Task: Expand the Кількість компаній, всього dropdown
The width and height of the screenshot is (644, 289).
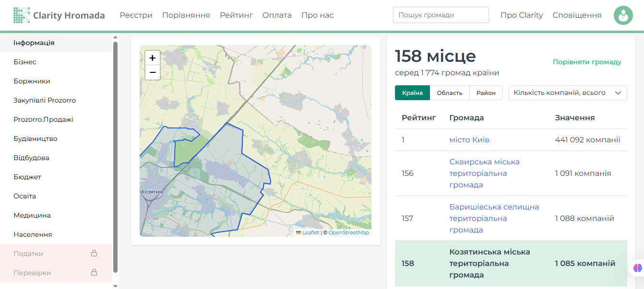Action: 568,93
